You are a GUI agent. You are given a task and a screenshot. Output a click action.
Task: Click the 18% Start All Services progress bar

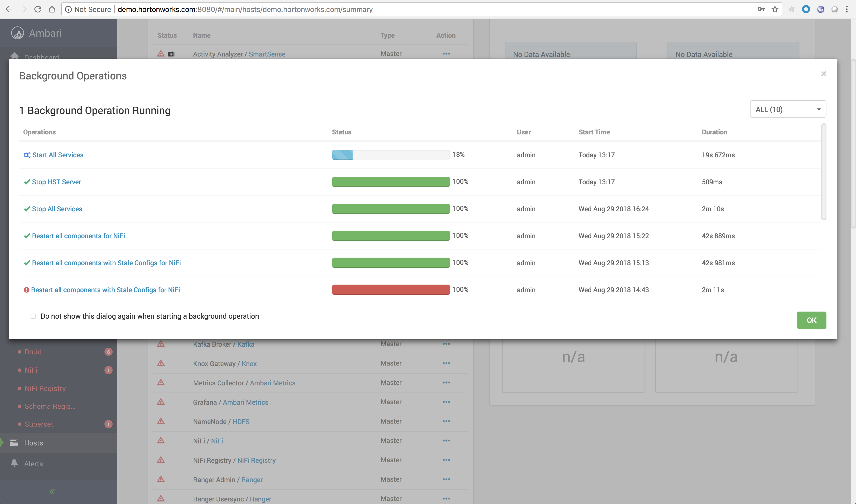click(x=391, y=155)
